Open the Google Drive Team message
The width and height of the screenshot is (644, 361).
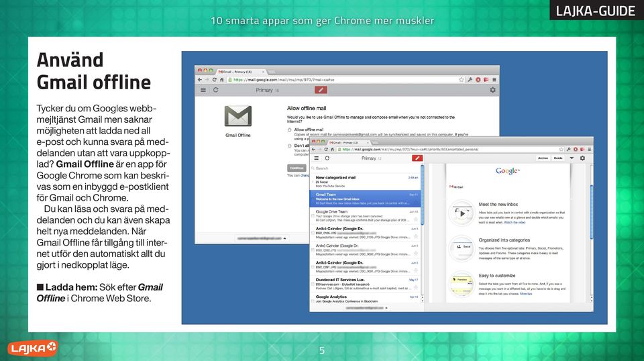pyautogui.click(x=365, y=215)
